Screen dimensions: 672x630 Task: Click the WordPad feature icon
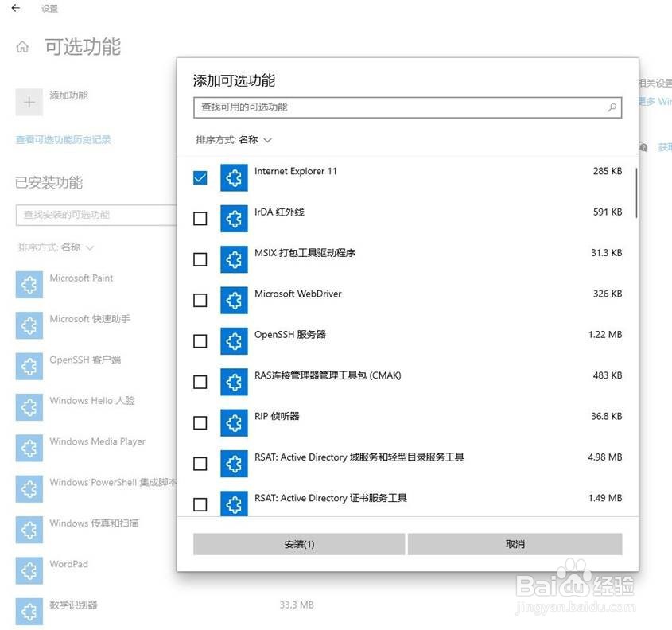29,571
